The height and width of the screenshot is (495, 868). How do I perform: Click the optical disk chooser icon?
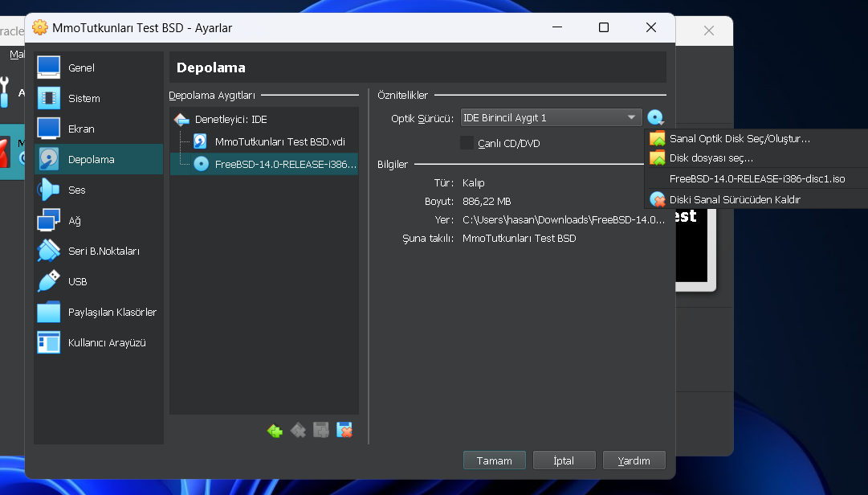click(655, 117)
